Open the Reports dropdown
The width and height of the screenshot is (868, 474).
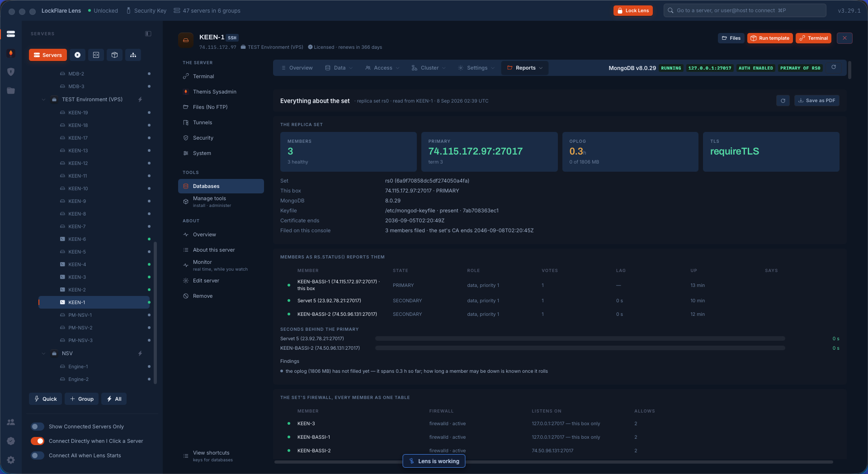pos(525,68)
